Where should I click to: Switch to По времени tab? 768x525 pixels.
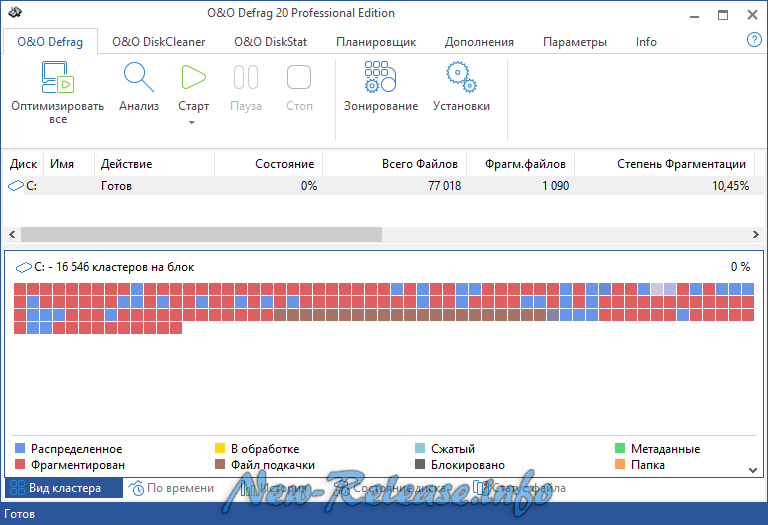click(x=171, y=488)
